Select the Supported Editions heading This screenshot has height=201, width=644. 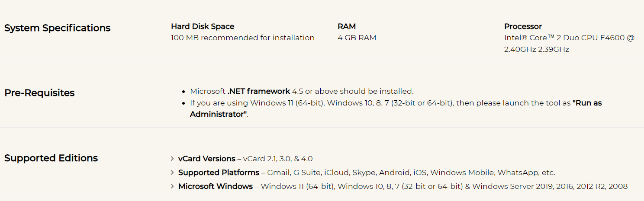(51, 158)
